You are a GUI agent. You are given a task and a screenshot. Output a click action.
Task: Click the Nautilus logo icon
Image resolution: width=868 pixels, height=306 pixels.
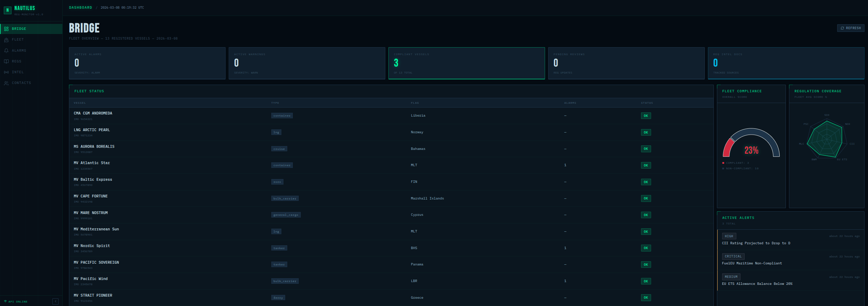point(7,10)
